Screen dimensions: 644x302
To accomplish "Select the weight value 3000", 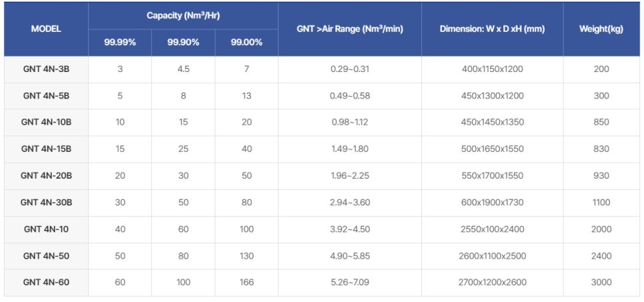I will [x=601, y=283].
